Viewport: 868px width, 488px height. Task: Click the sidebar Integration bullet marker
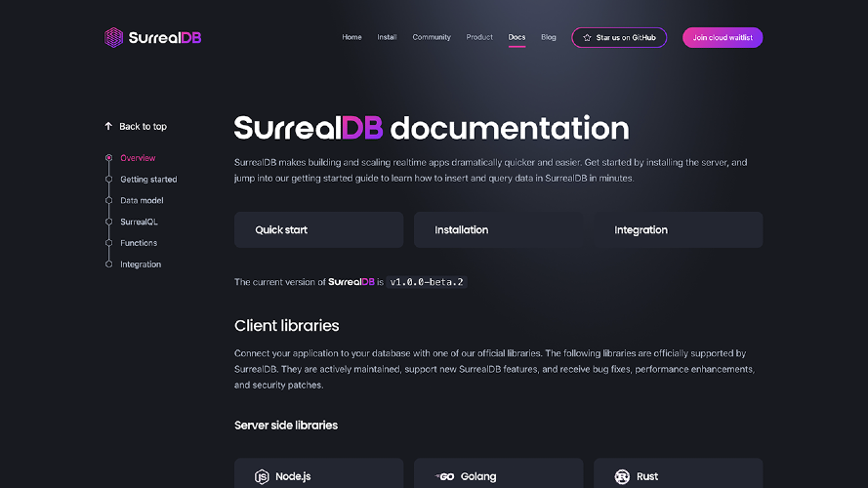point(109,264)
